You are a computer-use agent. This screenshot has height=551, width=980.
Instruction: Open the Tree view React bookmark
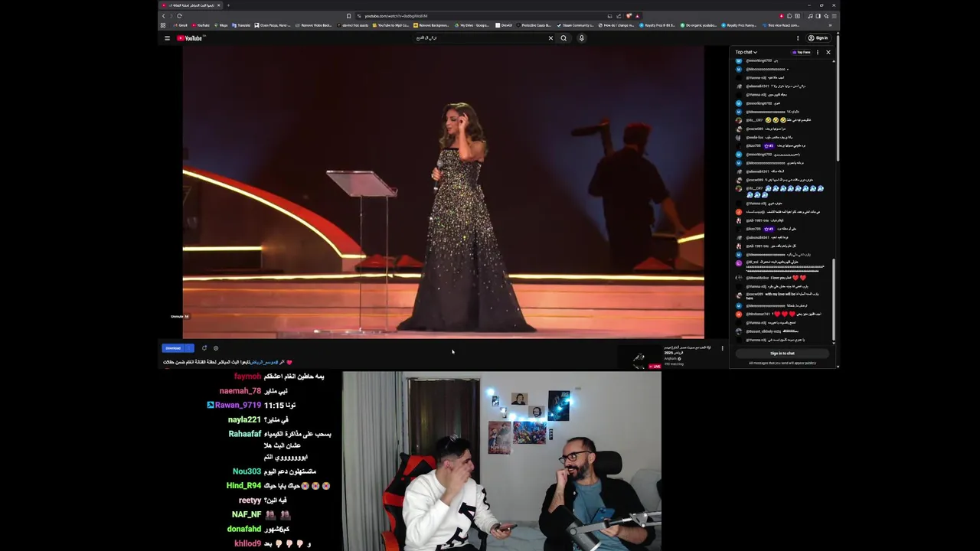click(782, 25)
